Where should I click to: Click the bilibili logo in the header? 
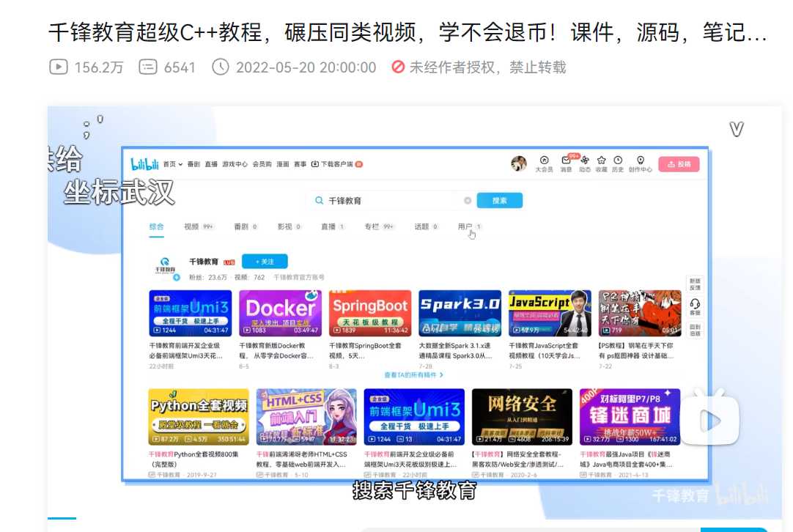[x=144, y=164]
